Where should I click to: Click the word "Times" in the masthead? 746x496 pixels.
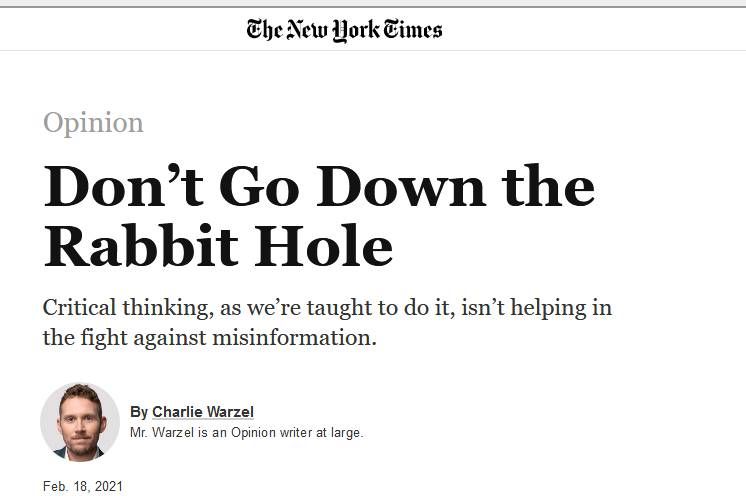coord(413,29)
